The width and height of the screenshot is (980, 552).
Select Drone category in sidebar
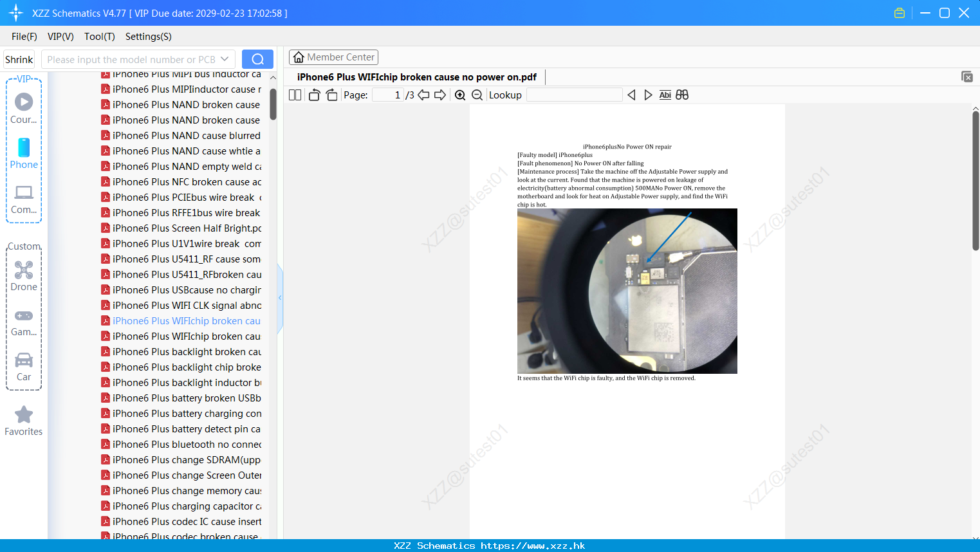pos(24,276)
